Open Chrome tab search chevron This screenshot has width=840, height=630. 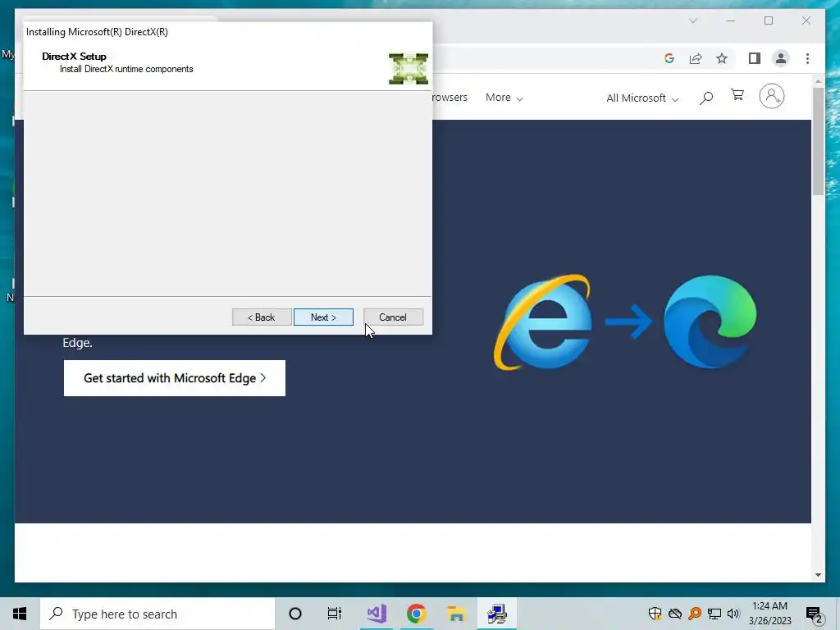coord(693,21)
